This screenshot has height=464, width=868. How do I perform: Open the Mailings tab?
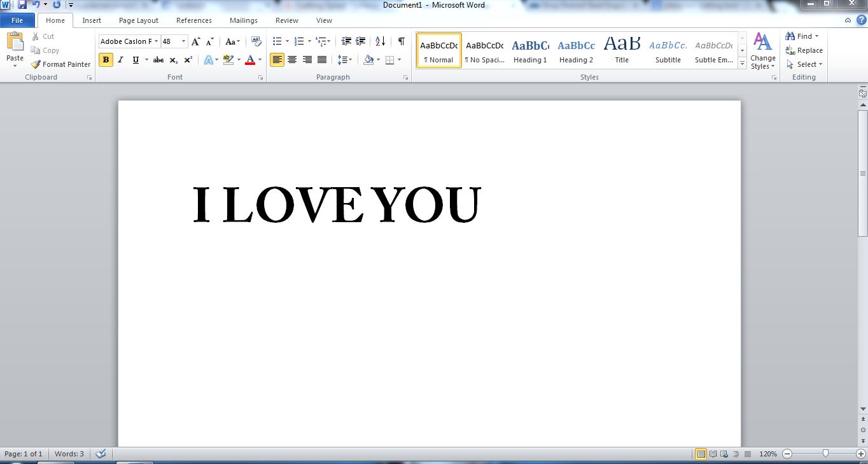coord(244,20)
